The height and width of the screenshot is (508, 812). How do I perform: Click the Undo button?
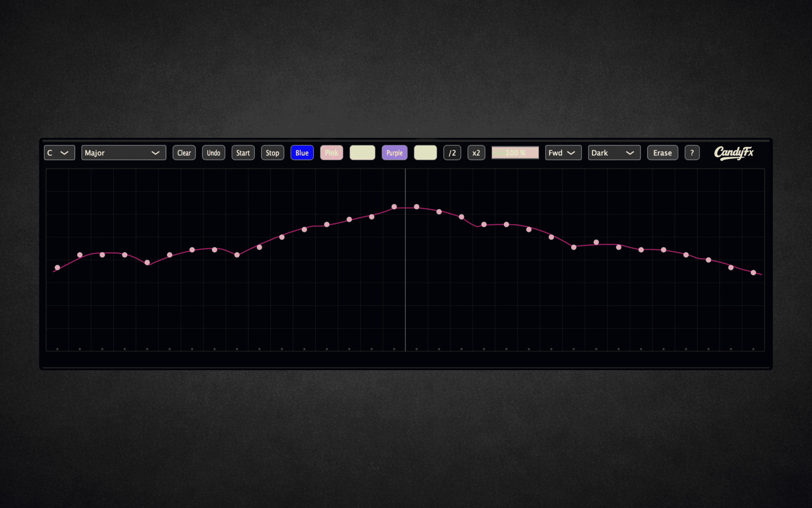[x=213, y=153]
